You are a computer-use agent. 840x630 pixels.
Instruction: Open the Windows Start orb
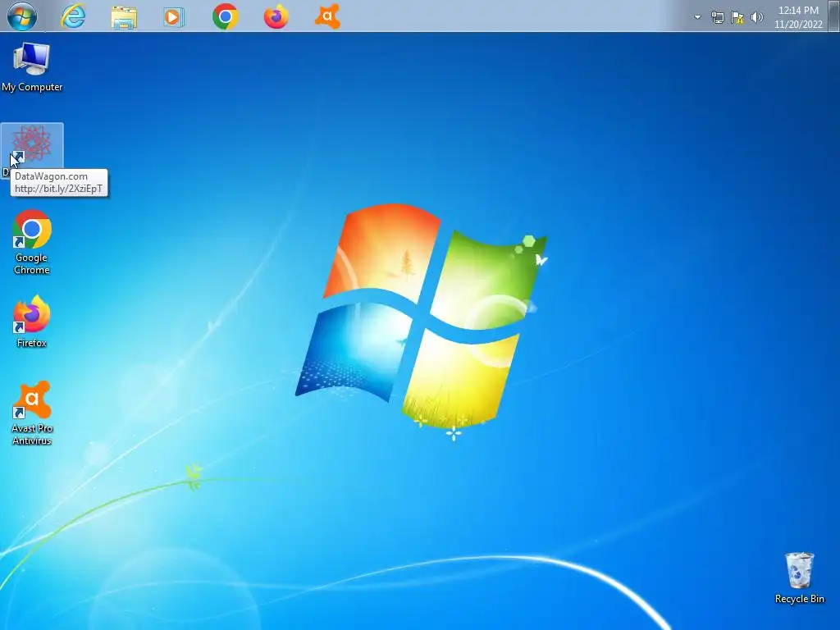click(22, 16)
